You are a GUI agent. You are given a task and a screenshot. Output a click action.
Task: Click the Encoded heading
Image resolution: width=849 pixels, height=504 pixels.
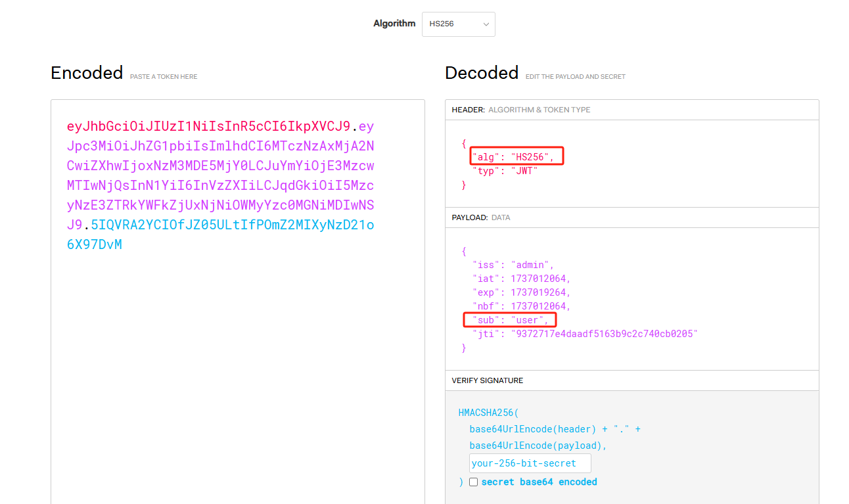pyautogui.click(x=87, y=72)
